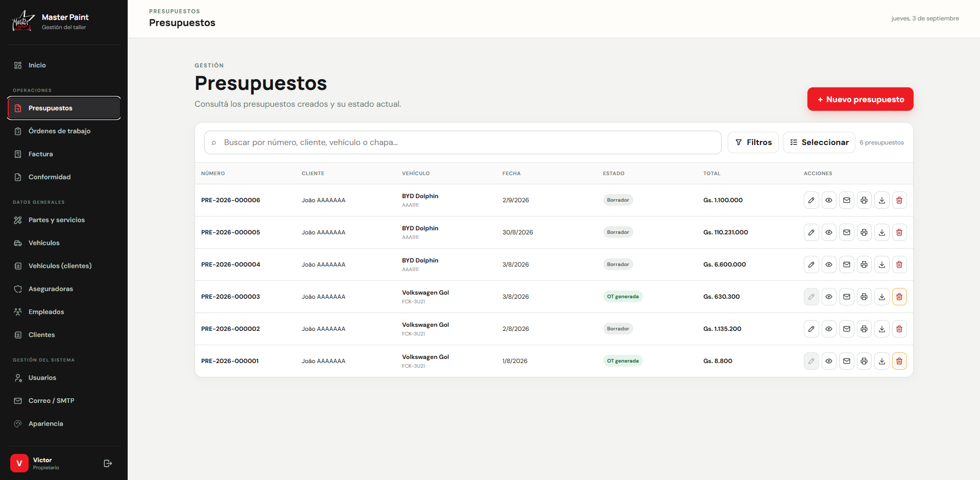Open Correo / SMTP settings
Viewport: 980px width, 480px height.
pyautogui.click(x=64, y=401)
